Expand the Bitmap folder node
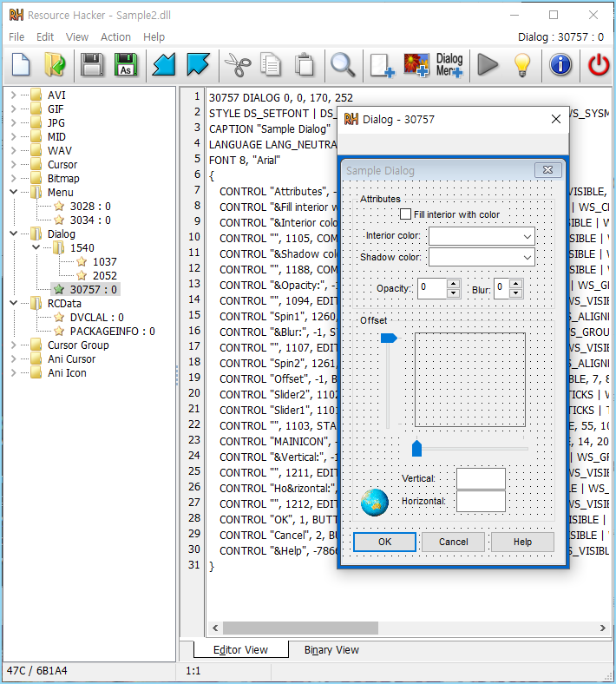616x684 pixels. tap(14, 179)
